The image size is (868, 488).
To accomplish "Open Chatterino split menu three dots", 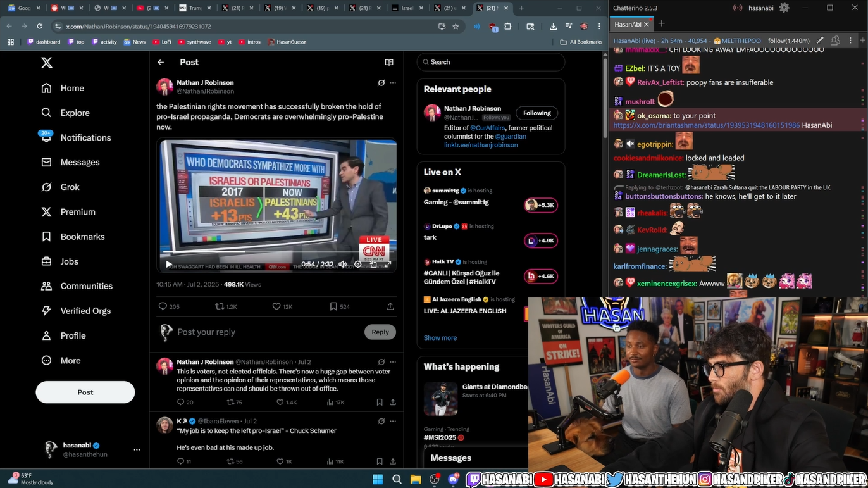I will tap(850, 41).
